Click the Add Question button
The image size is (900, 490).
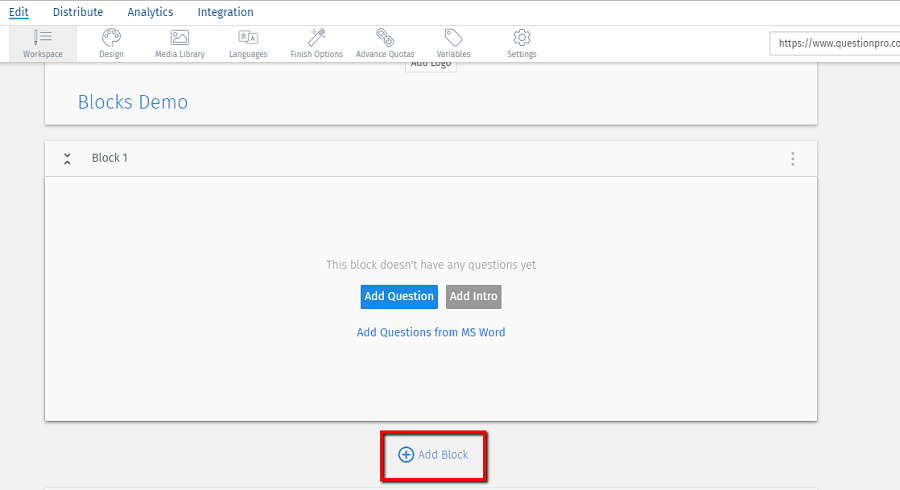click(x=399, y=297)
